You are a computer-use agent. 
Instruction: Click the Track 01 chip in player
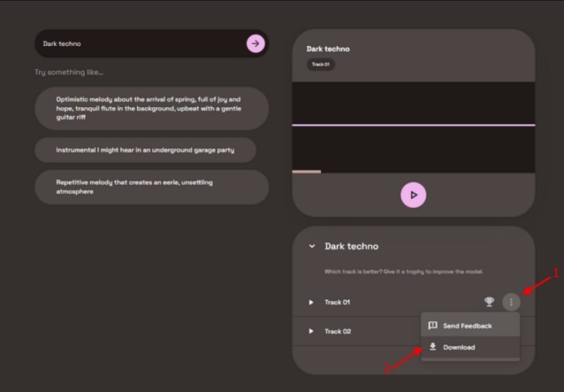click(321, 64)
